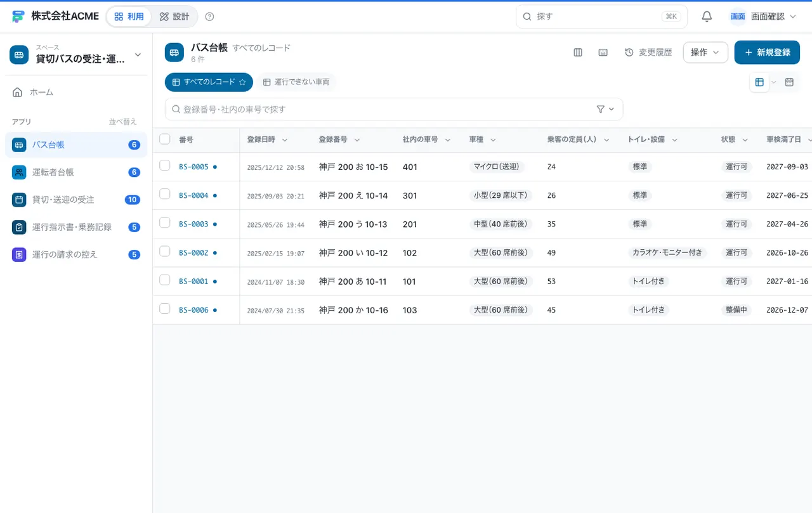812x513 pixels.
Task: Click the help question mark icon
Action: point(210,16)
